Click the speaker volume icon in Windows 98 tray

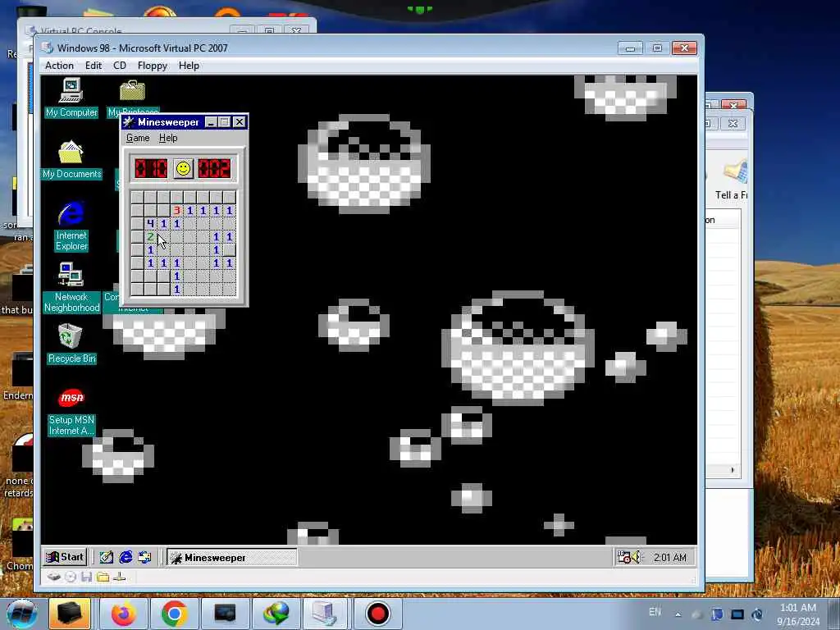click(636, 557)
